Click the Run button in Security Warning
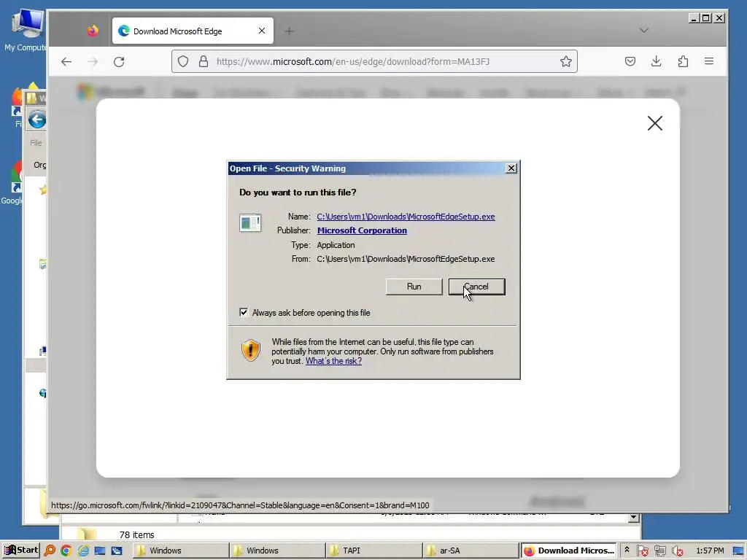This screenshot has height=560, width=747. coord(414,287)
